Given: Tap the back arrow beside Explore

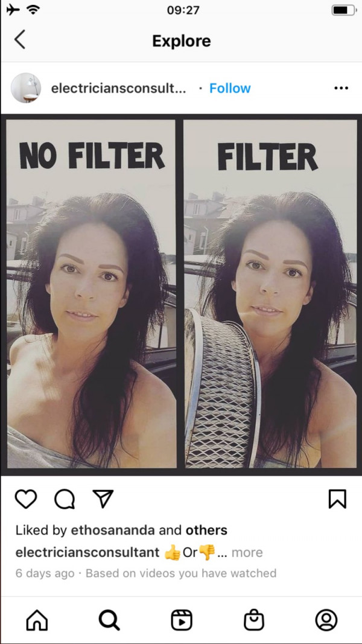Looking at the screenshot, I should [x=20, y=40].
